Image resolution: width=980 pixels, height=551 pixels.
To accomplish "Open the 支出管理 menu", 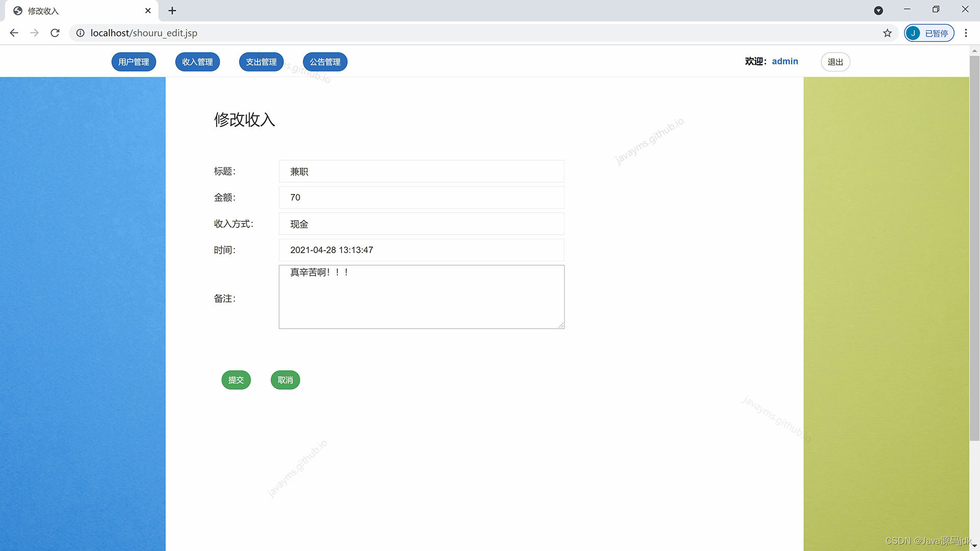I will 261,62.
